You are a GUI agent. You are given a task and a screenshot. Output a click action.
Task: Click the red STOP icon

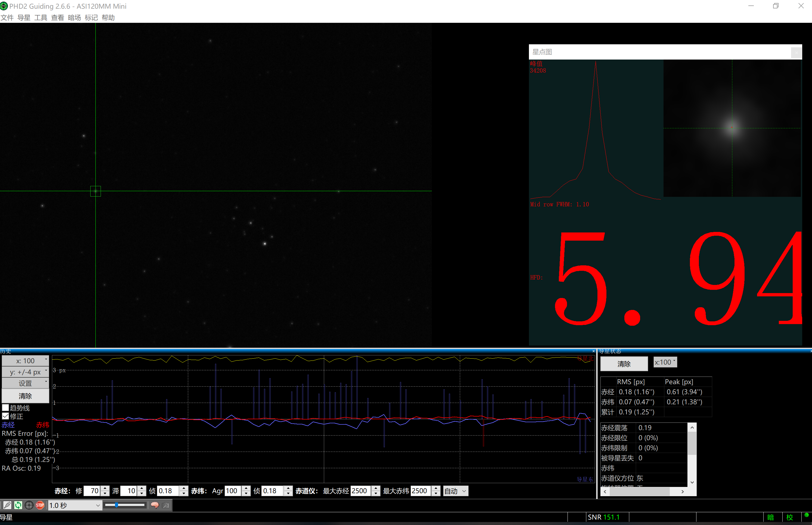pyautogui.click(x=40, y=505)
